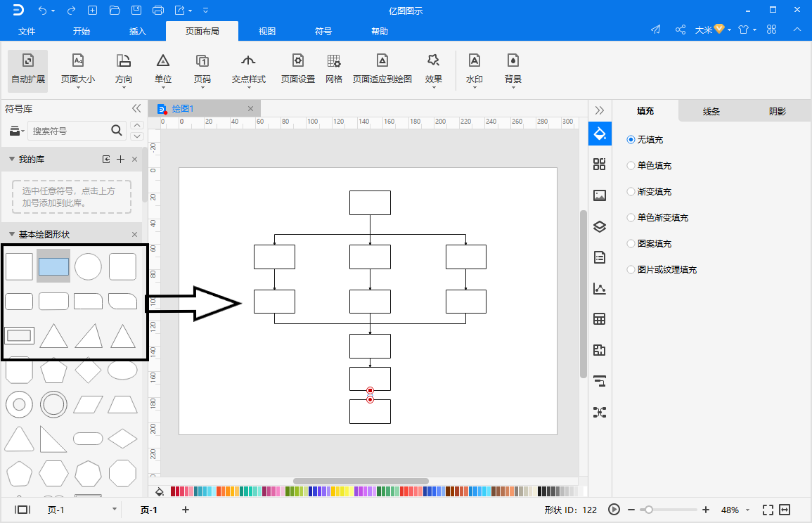Select 图片或纹理填充 radio button

(631, 269)
